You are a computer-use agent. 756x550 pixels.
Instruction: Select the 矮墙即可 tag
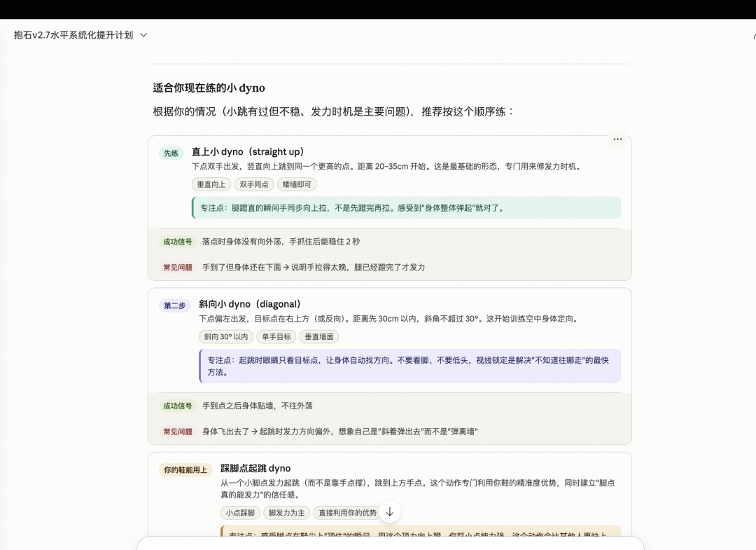(297, 184)
